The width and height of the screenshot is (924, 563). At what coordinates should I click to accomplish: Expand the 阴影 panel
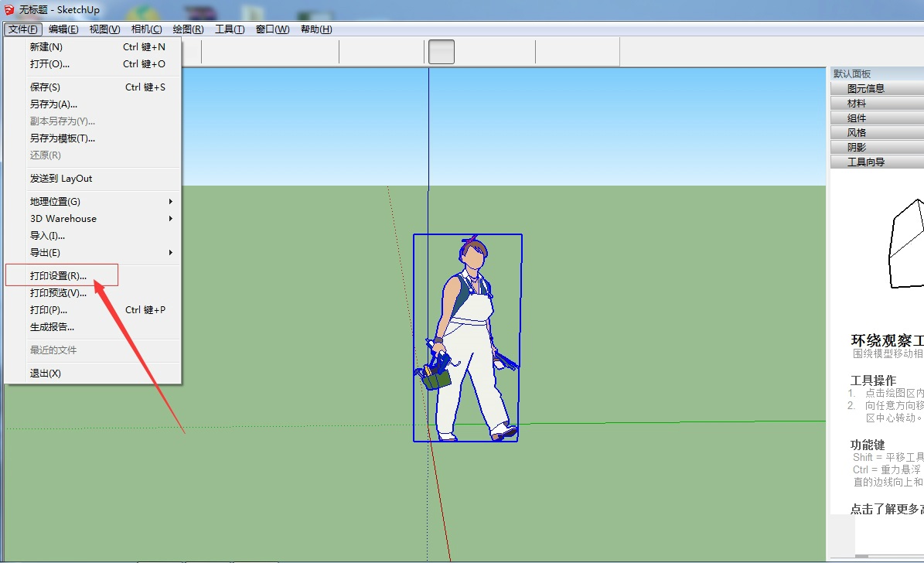click(x=857, y=148)
